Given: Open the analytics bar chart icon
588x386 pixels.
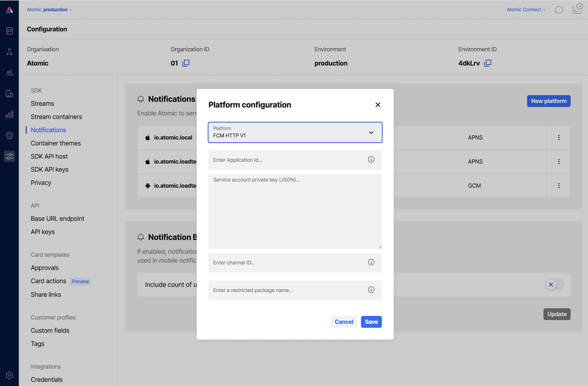Looking at the screenshot, I should click(10, 115).
